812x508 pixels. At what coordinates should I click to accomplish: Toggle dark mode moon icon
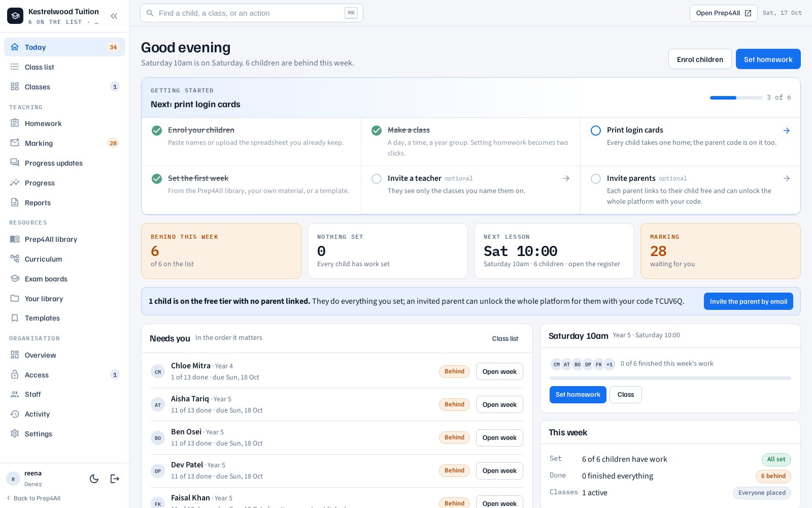click(x=94, y=479)
